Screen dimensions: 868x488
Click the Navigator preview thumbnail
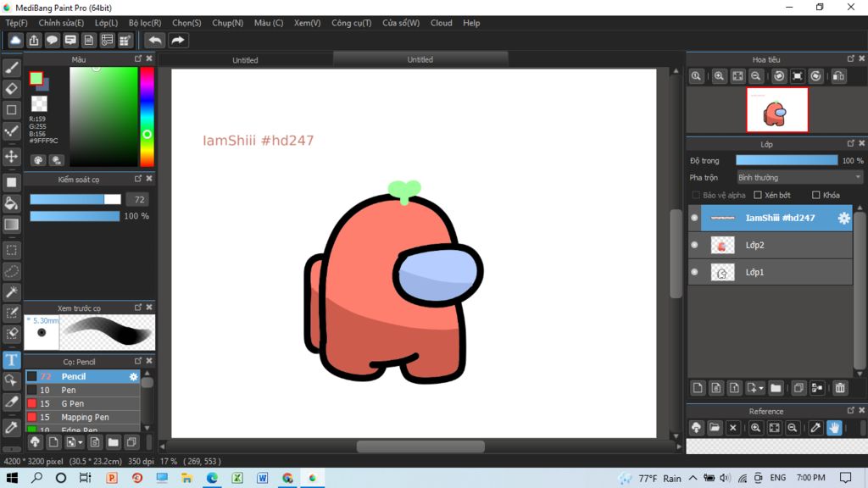tap(776, 109)
